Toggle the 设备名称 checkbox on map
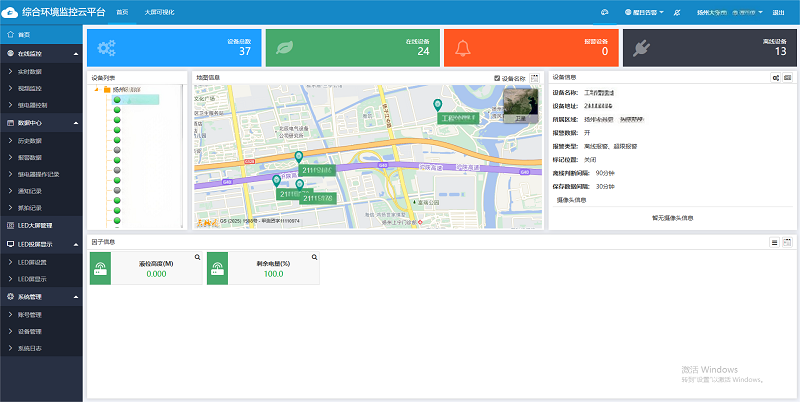 [x=497, y=77]
